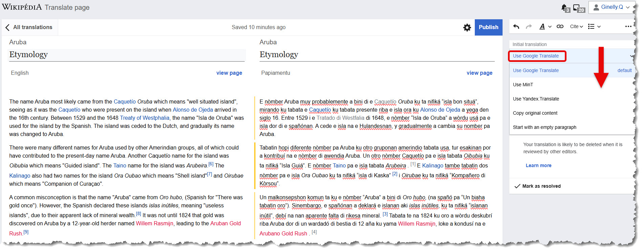Click the translated Alonso de Ojeda link
Screen dimensions: 644x252
440,110
